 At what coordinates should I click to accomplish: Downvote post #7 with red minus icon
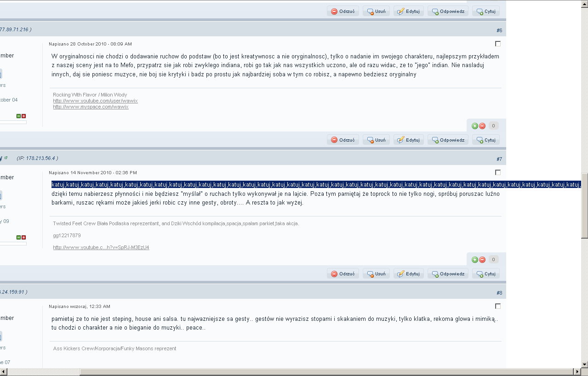click(x=482, y=260)
